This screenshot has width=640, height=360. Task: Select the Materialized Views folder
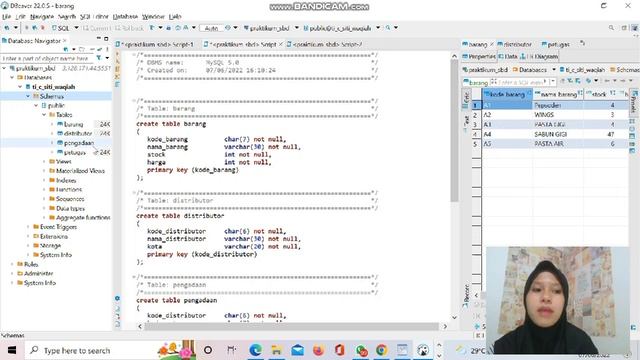(80, 171)
